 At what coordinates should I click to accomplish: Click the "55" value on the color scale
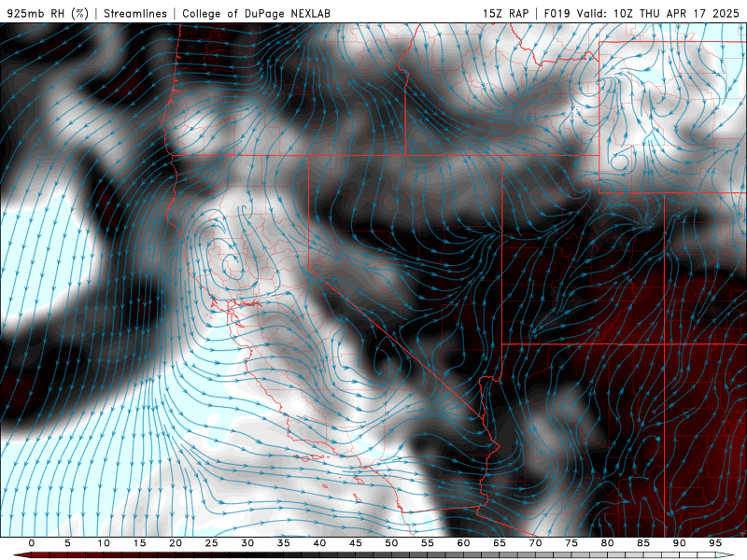pyautogui.click(x=428, y=543)
